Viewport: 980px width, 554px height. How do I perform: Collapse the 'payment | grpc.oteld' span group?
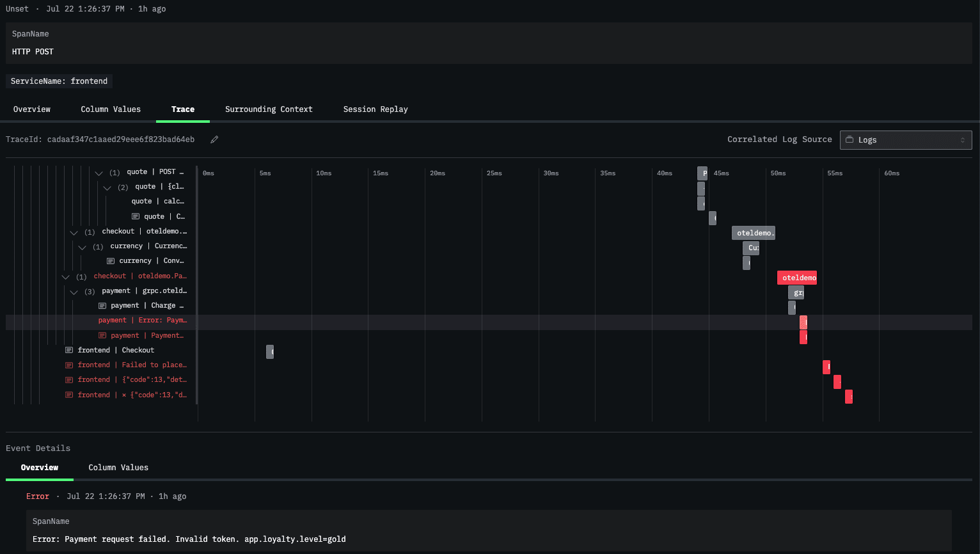pos(74,292)
